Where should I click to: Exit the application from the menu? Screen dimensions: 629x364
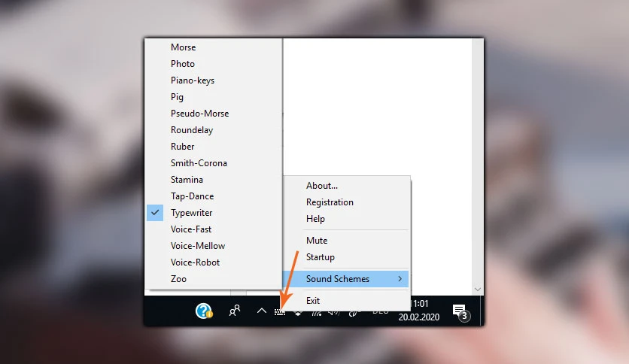[313, 301]
